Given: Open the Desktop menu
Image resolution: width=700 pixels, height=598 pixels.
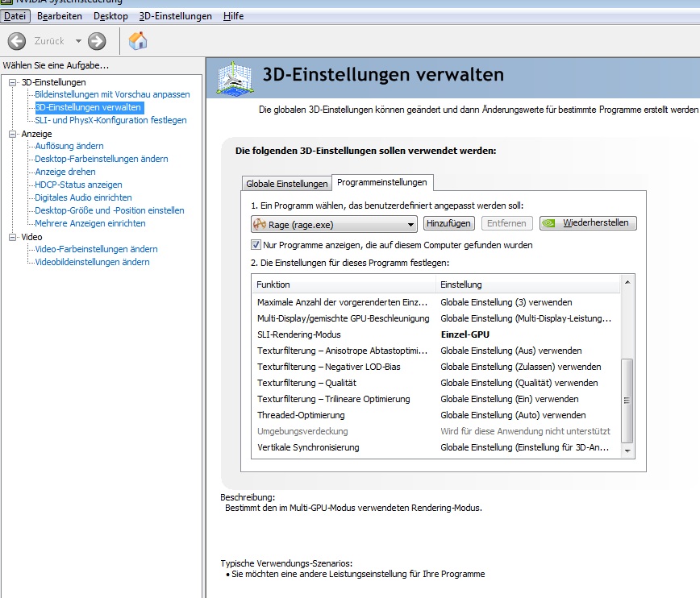Looking at the screenshot, I should [x=110, y=16].
